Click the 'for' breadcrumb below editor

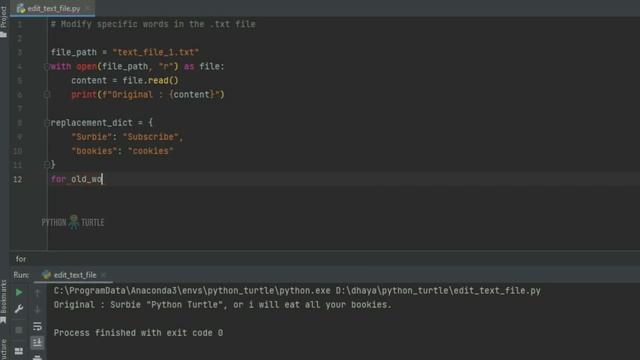coord(21,259)
